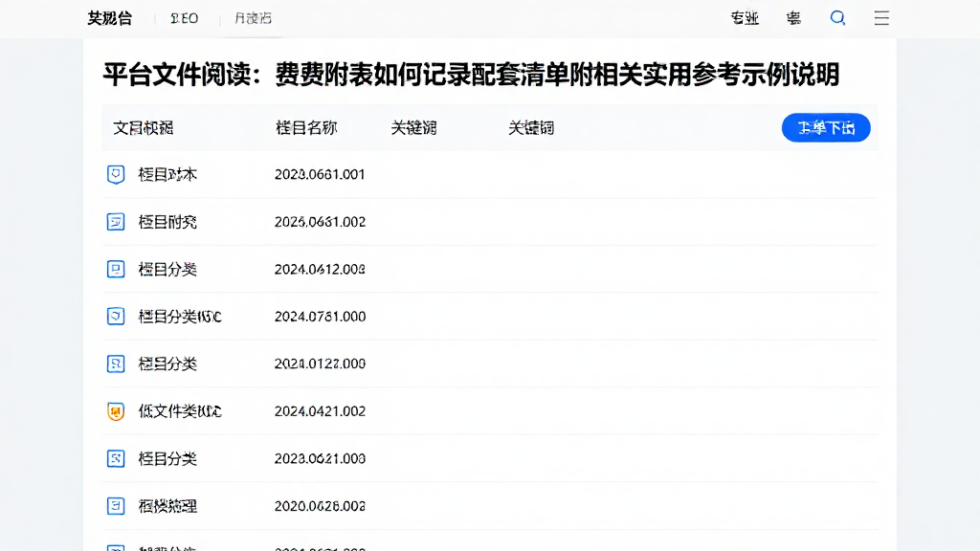Click the file icon in row 2025.0681.002
980x551 pixels.
116,222
